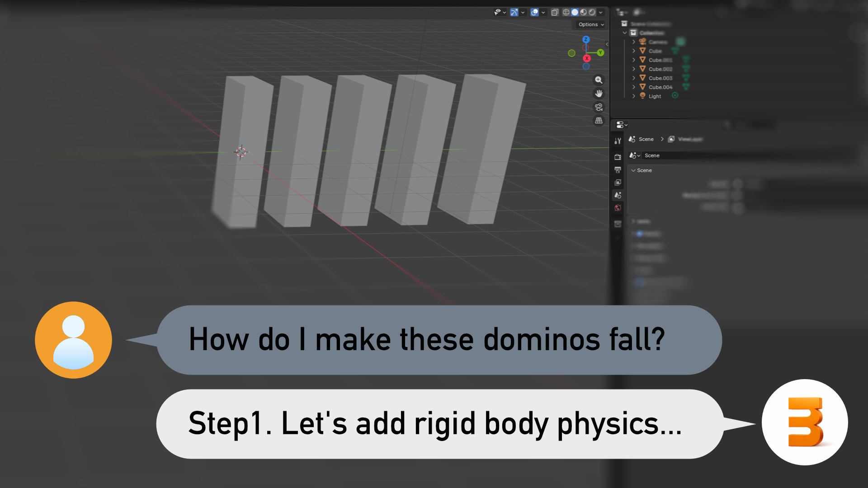Screen dimensions: 868x488
Task: Open the selectability and visibility dropdown
Action: coord(500,12)
